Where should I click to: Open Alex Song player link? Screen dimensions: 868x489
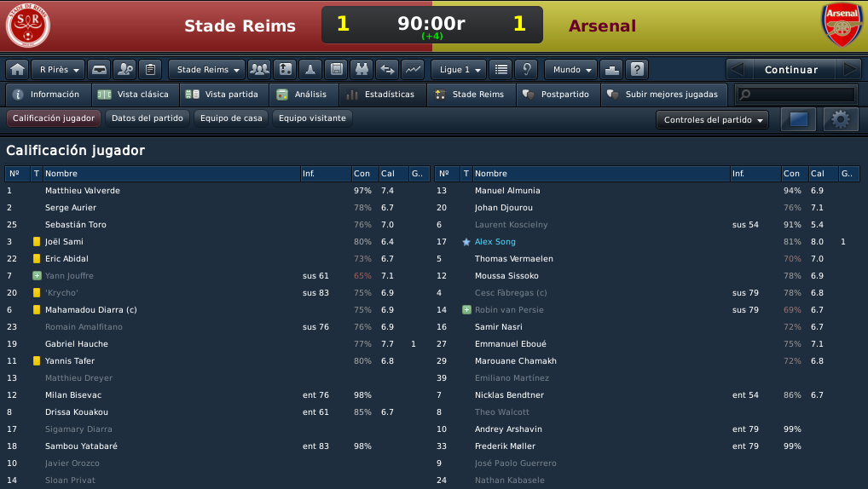tap(495, 242)
